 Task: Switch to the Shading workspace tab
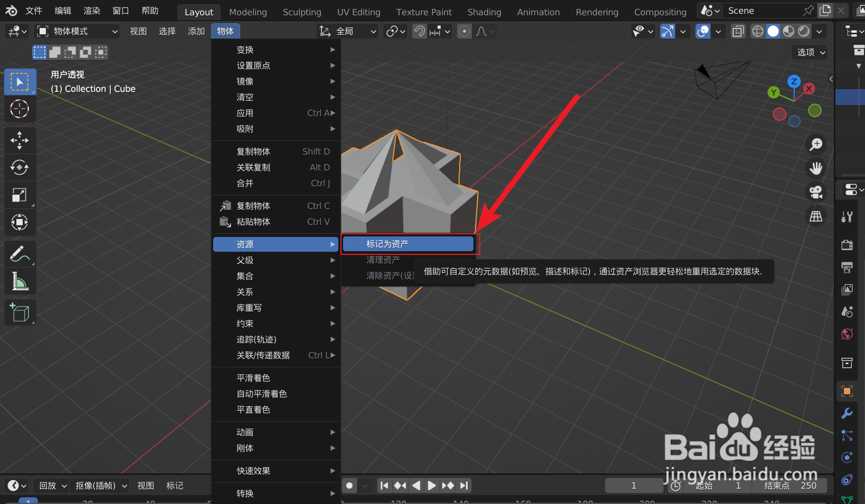click(484, 12)
